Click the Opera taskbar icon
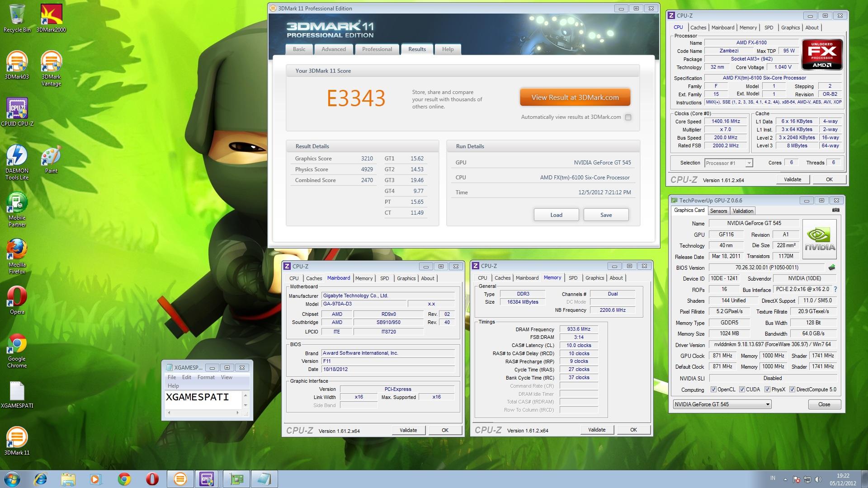Viewport: 868px width, 488px height. tap(152, 479)
